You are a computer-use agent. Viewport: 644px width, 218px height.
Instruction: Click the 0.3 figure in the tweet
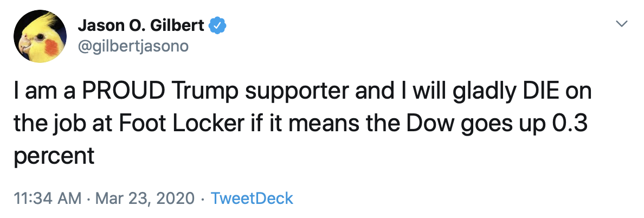point(570,125)
